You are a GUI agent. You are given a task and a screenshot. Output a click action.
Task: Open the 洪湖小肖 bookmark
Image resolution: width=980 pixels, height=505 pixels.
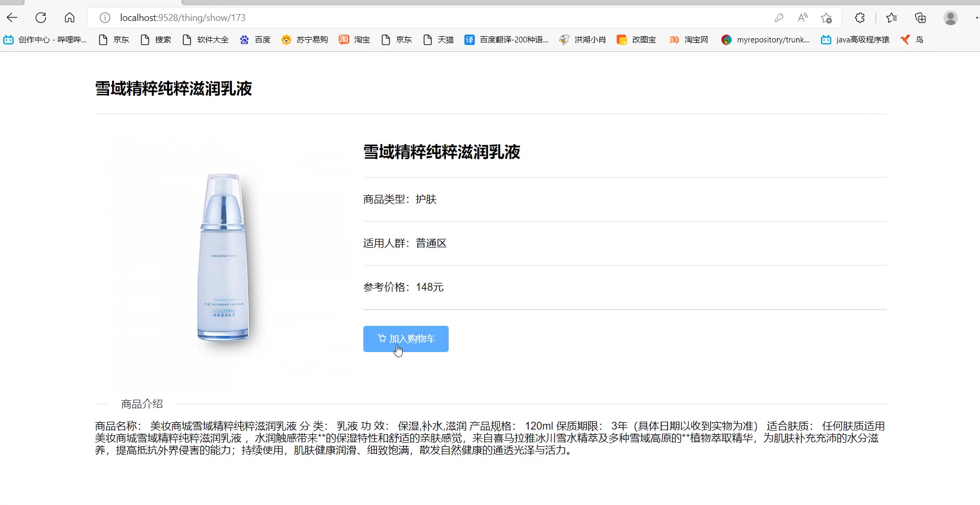(582, 40)
